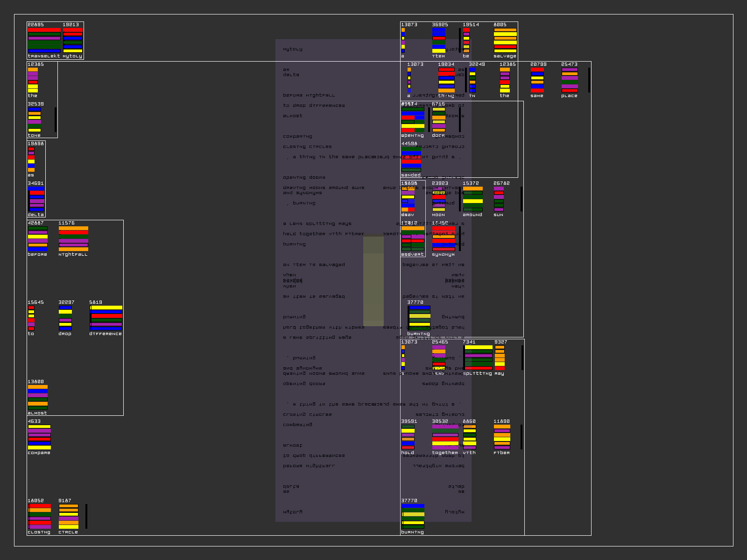Select the circle stripe block
This screenshot has width=747, height=560.
[69, 516]
